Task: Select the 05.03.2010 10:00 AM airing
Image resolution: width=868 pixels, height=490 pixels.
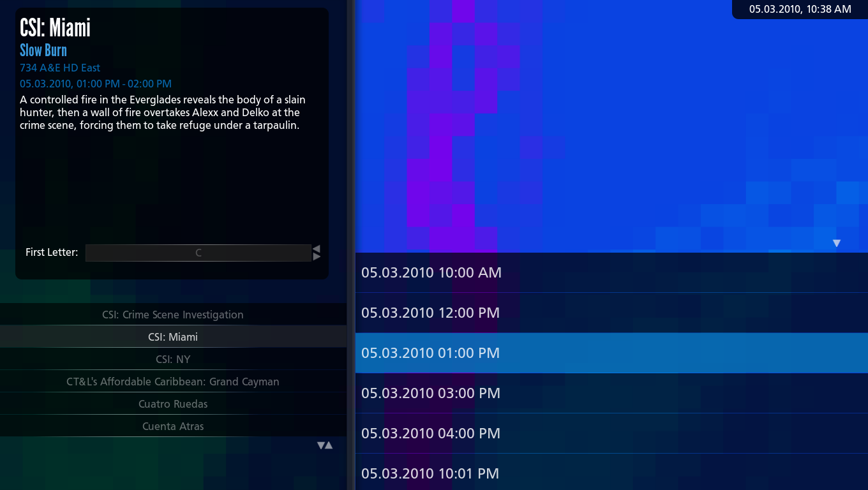Action: 611,272
